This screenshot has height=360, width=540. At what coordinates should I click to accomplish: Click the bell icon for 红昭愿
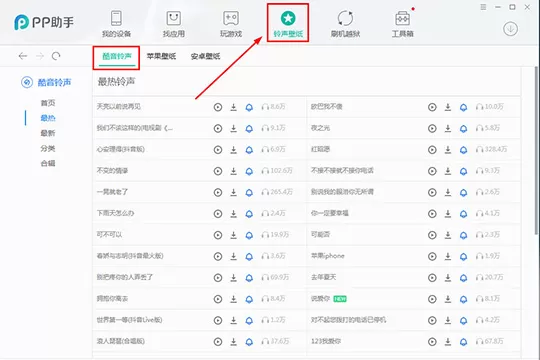[x=464, y=150]
